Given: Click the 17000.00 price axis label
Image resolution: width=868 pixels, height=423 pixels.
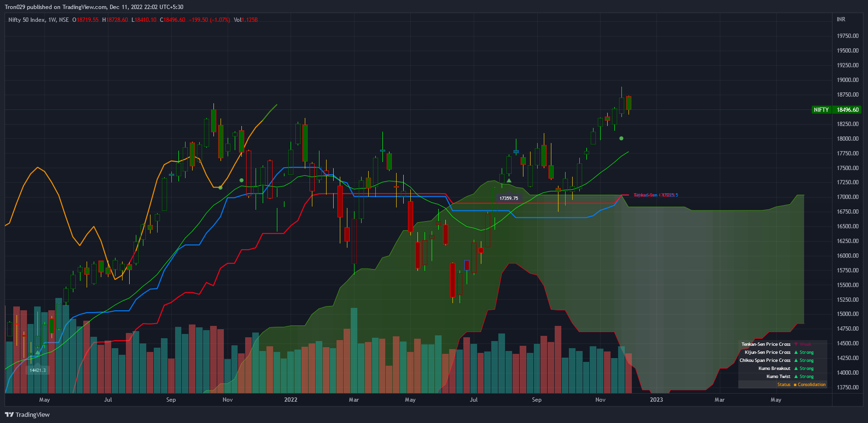Looking at the screenshot, I should click(848, 197).
